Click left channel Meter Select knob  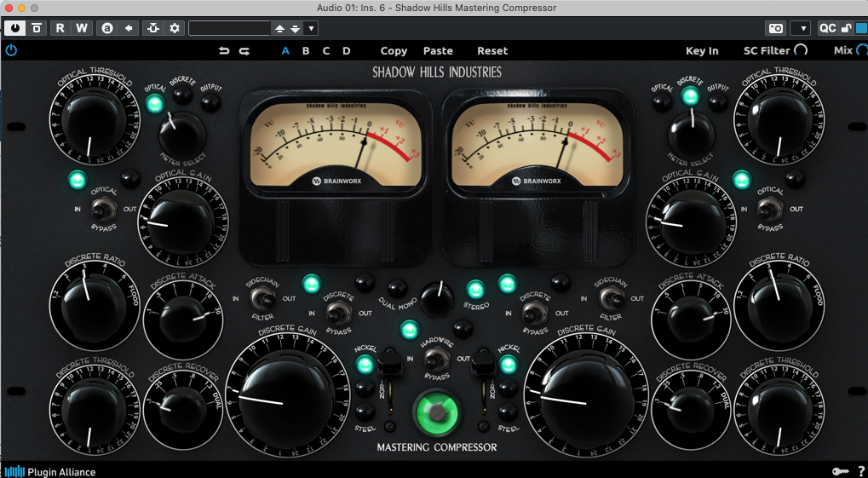coord(181,134)
